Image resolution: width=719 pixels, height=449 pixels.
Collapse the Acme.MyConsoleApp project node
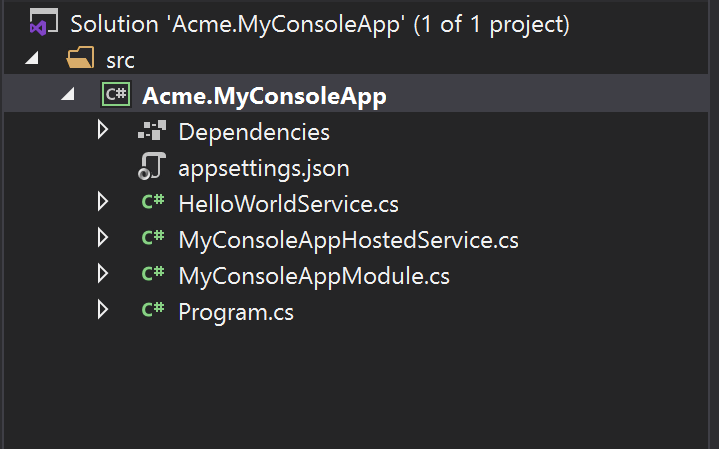coord(68,94)
